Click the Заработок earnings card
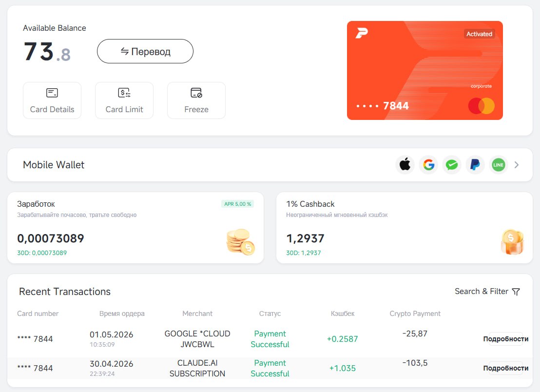The height and width of the screenshot is (392, 540). pos(135,228)
